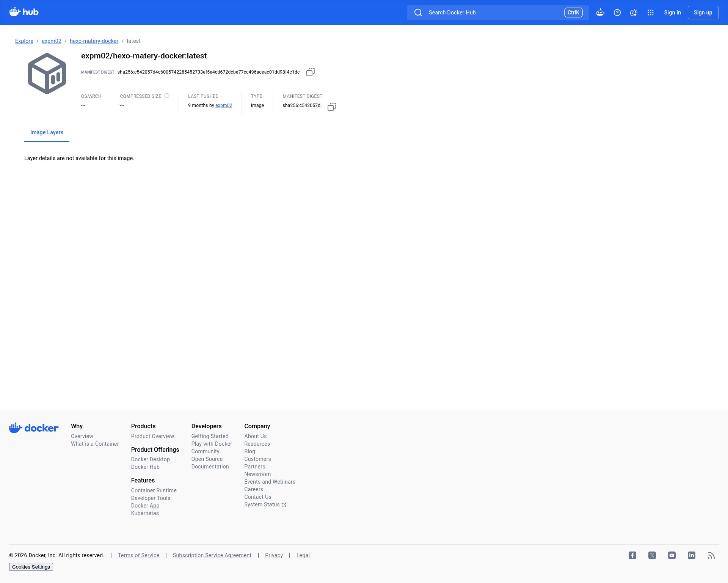The height and width of the screenshot is (583, 728).
Task: Visit Docker Facebook page icon
Action: 632,555
